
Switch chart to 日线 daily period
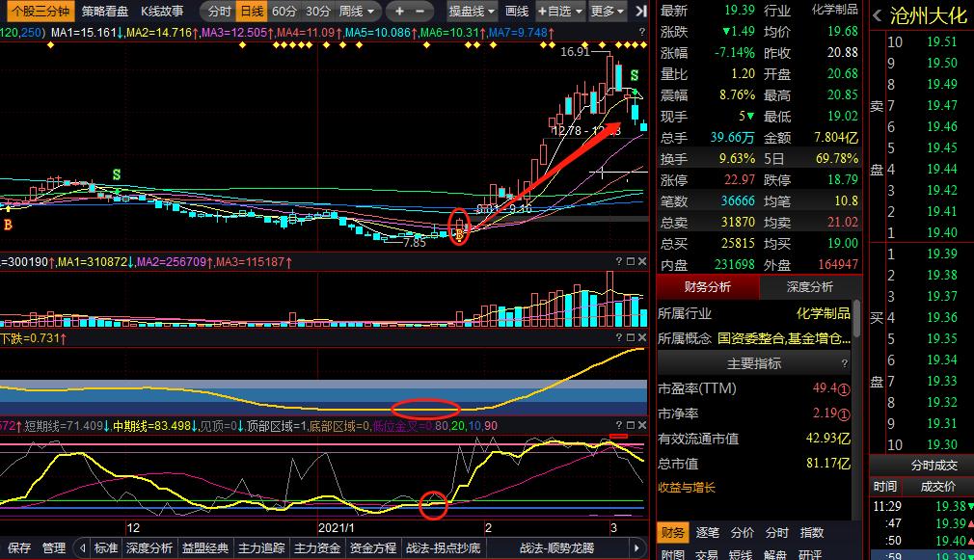click(251, 12)
